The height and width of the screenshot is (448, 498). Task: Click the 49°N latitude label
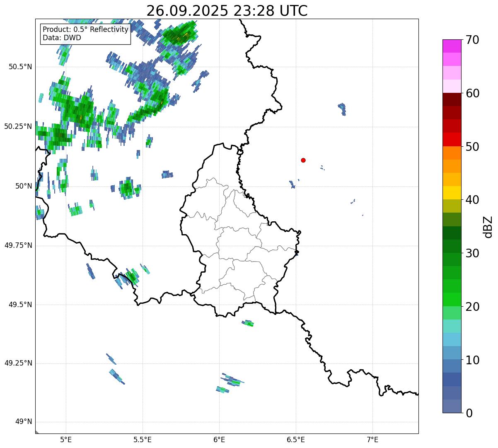pos(23,422)
